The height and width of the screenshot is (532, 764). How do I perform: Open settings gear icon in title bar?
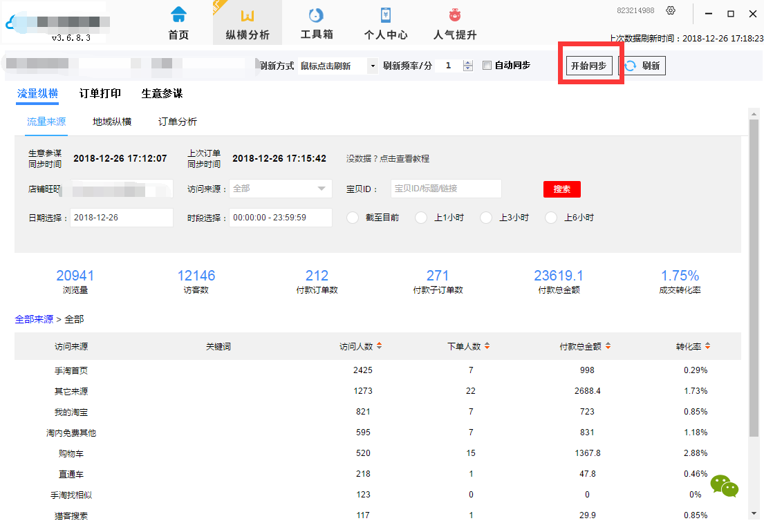click(670, 10)
